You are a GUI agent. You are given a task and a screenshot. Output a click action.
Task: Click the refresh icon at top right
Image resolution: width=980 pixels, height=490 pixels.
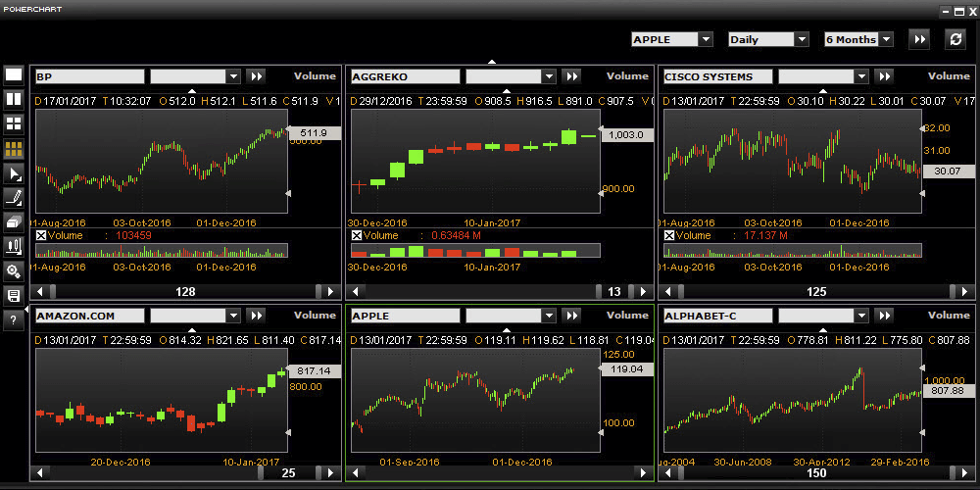click(x=955, y=39)
